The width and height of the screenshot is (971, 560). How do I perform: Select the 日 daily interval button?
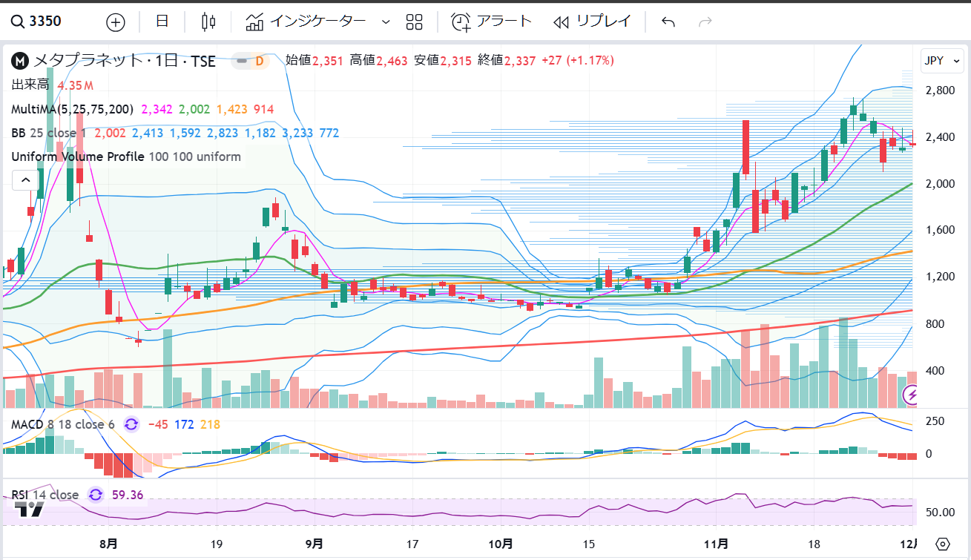[162, 22]
